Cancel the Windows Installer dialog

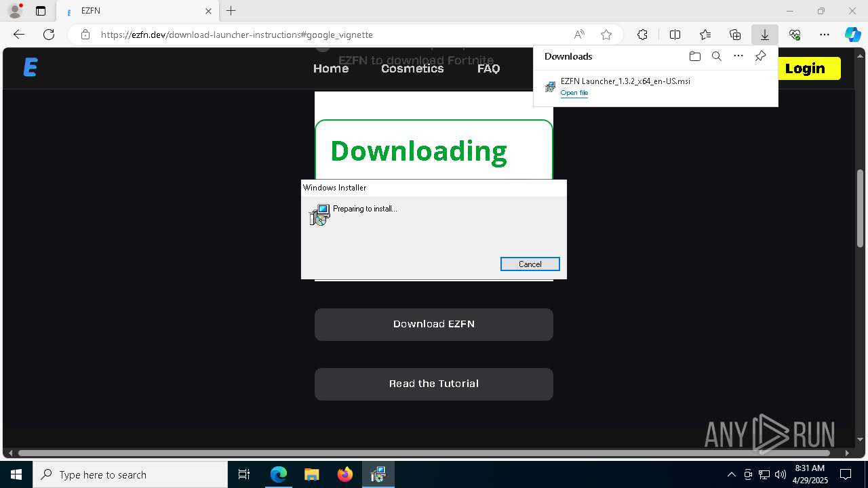coord(530,264)
